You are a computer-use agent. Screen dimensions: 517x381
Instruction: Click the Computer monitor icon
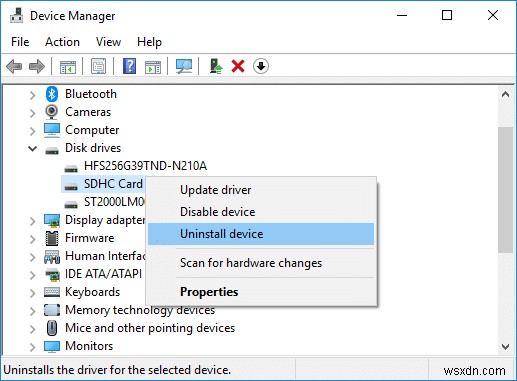(x=52, y=130)
